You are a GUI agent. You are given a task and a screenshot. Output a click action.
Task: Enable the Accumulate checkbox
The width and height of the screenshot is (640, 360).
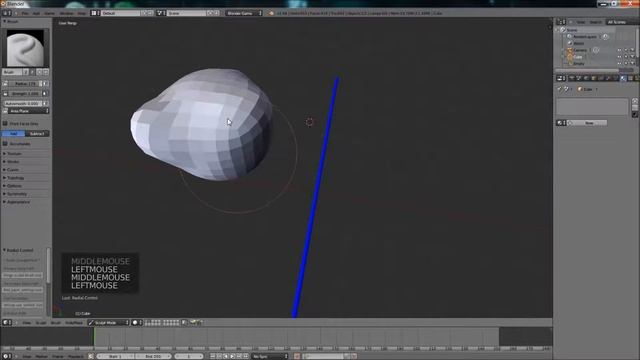tap(5, 144)
